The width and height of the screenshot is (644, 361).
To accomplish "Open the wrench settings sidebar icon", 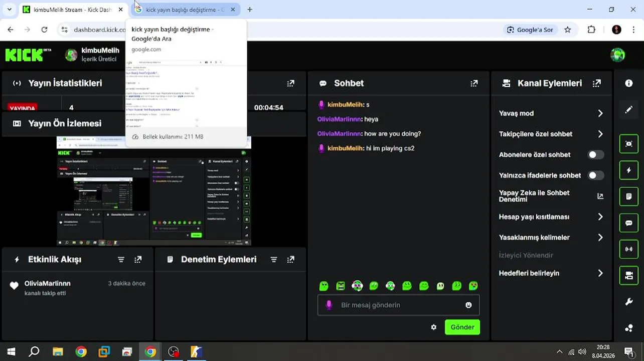I will pos(629,302).
